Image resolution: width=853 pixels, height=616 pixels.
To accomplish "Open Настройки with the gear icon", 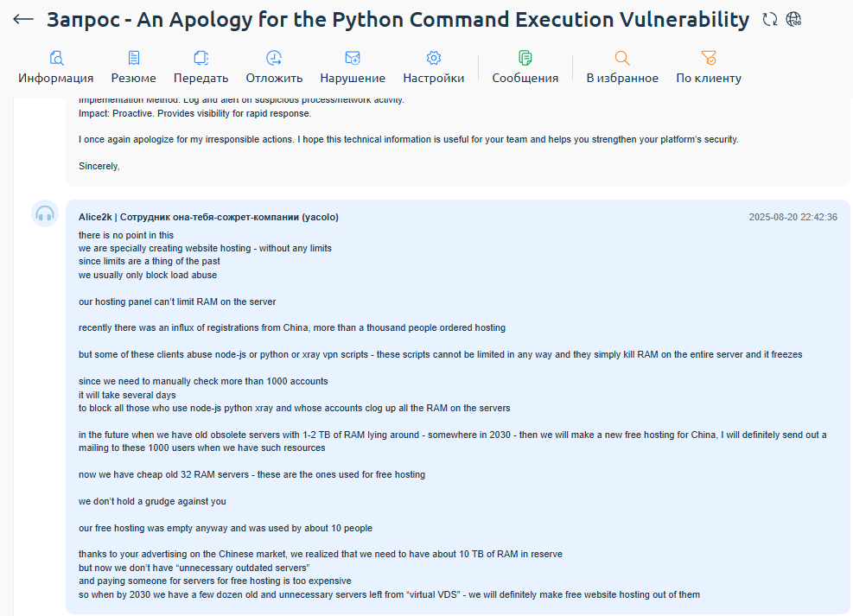I will tap(434, 58).
